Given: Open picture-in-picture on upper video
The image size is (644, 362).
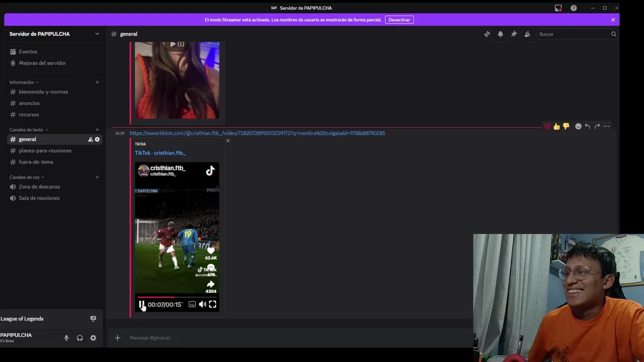Looking at the screenshot, I should tap(181, 45).
